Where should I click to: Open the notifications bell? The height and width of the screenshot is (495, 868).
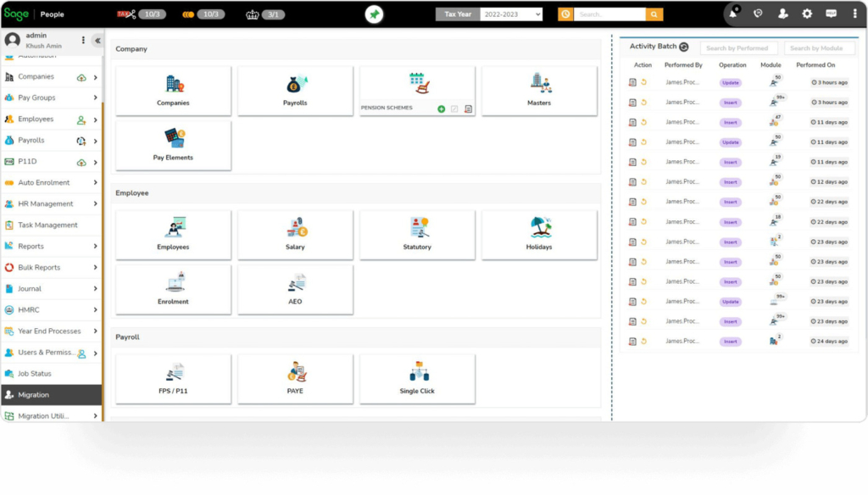point(732,14)
